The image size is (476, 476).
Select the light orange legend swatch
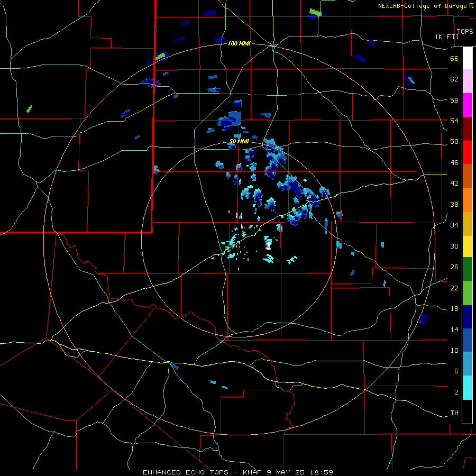point(467,200)
